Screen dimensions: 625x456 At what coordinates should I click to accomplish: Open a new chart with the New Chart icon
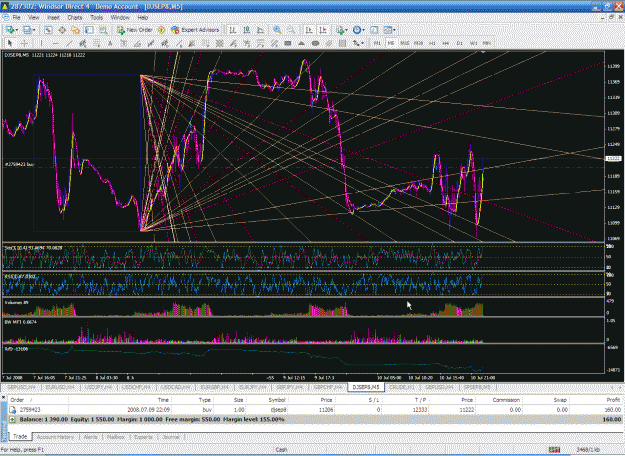click(x=10, y=30)
